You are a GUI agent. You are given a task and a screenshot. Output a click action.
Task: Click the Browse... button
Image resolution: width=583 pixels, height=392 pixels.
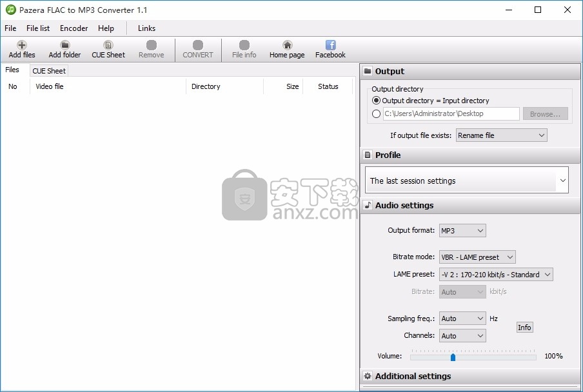pyautogui.click(x=545, y=113)
